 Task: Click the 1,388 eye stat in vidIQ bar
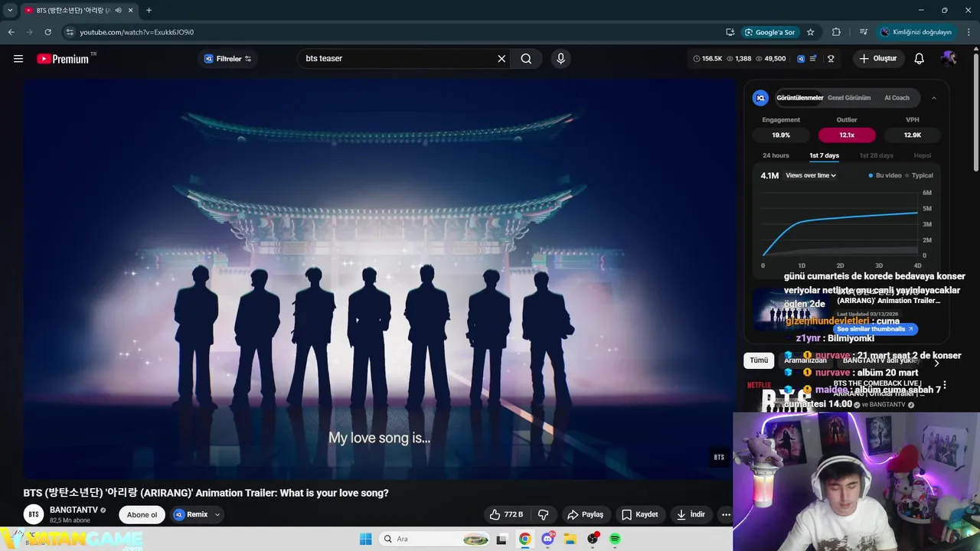coord(739,59)
